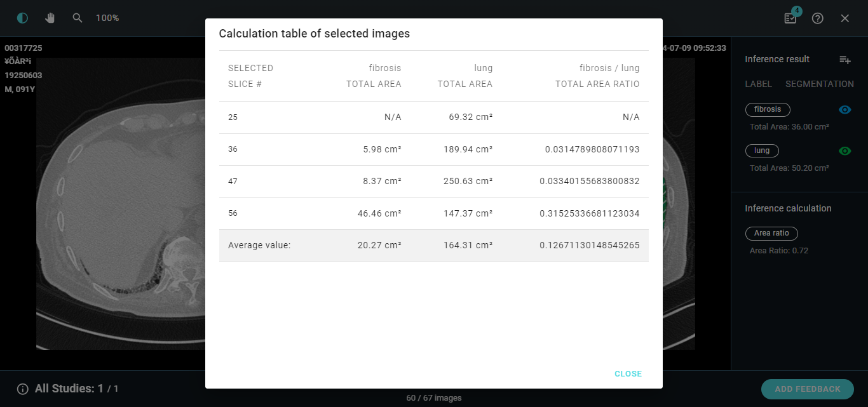The width and height of the screenshot is (868, 407).
Task: Close the viewer with the X icon
Action: point(845,18)
